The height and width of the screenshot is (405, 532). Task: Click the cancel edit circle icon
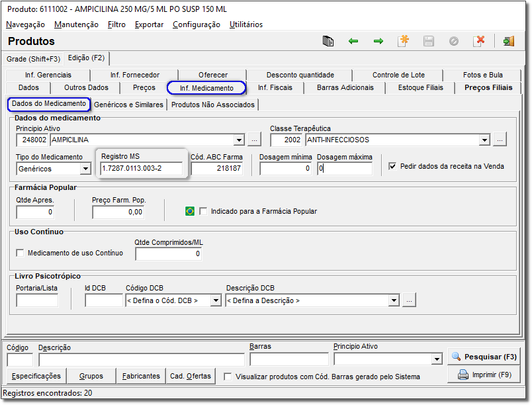tap(454, 42)
